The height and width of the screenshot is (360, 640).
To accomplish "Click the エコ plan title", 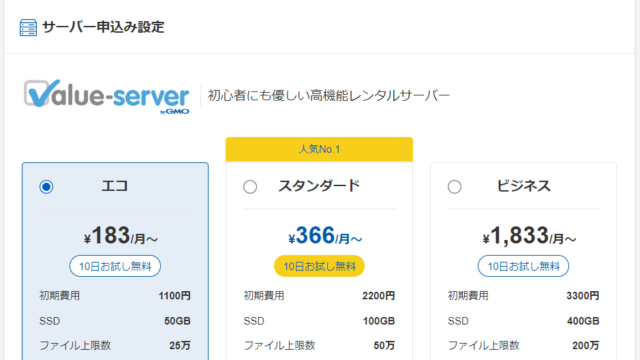I will click(115, 186).
